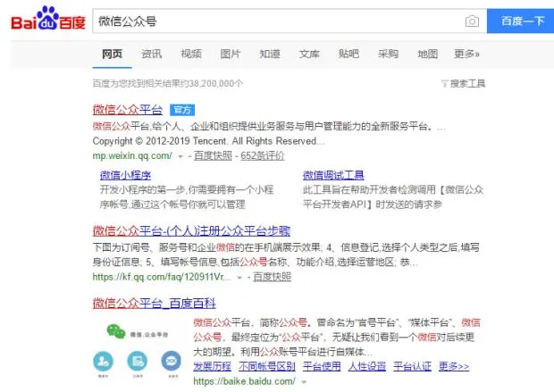Expand dropdown arrow next to baike.baidu.com

coord(304,382)
